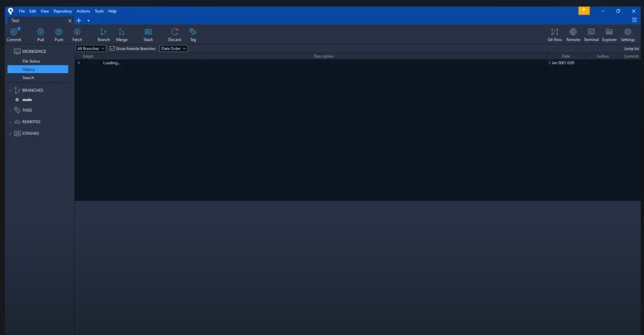This screenshot has width=644, height=335.
Task: Select the main branch radio marker
Action: [x=17, y=99]
